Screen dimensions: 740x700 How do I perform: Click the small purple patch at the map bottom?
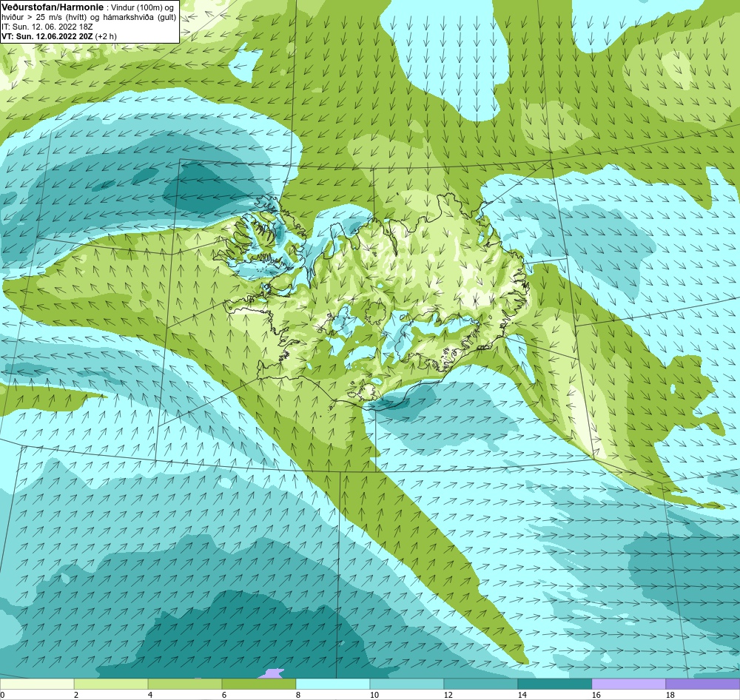[x=274, y=673]
